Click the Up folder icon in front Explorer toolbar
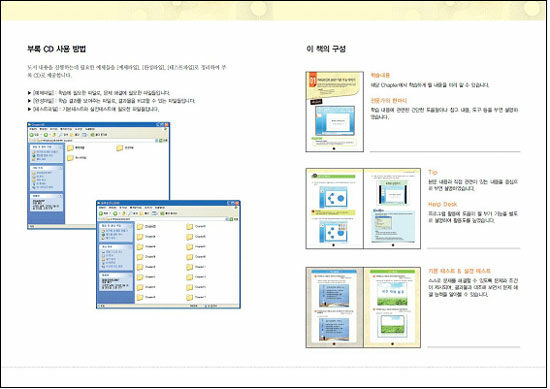This screenshot has width=550, height=389. [123, 213]
